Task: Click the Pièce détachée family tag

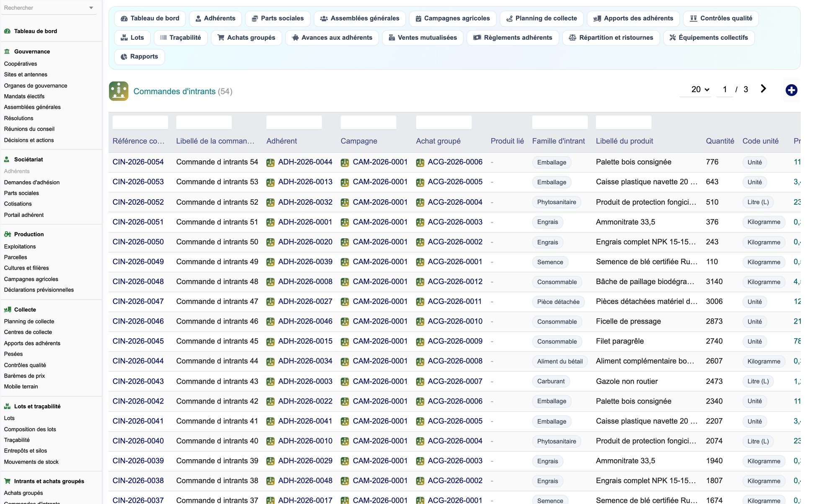Action: pos(558,302)
